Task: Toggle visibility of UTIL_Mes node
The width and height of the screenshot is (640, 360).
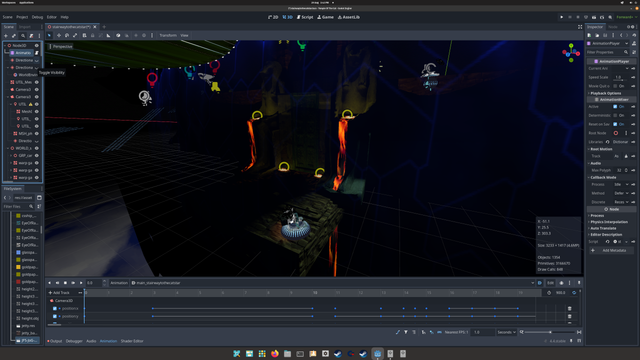Action: [36, 82]
